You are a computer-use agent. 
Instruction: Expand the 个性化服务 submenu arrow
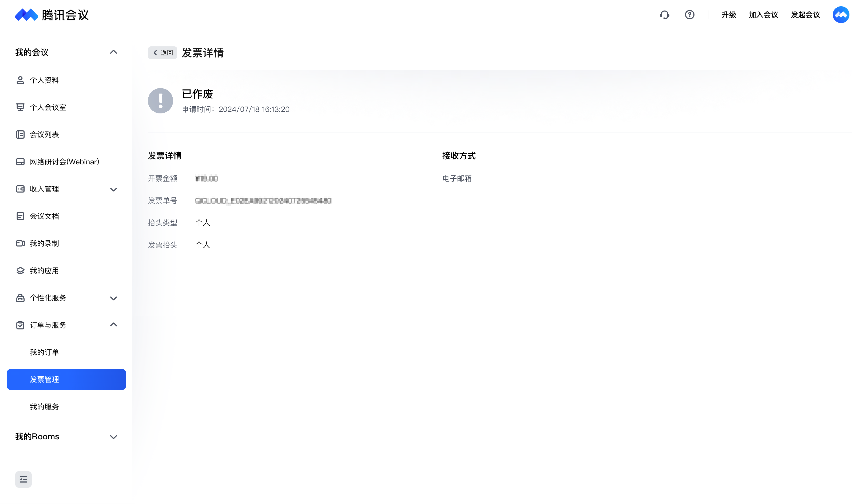click(x=113, y=298)
